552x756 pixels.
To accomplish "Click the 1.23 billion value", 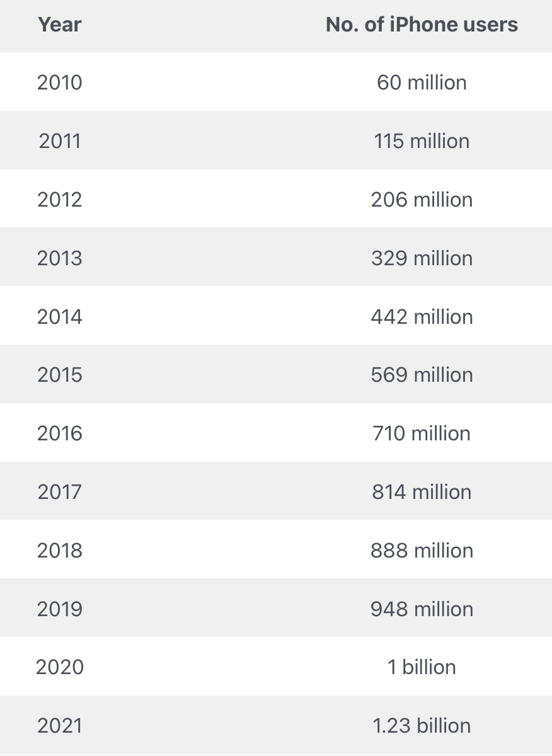I will (422, 725).
